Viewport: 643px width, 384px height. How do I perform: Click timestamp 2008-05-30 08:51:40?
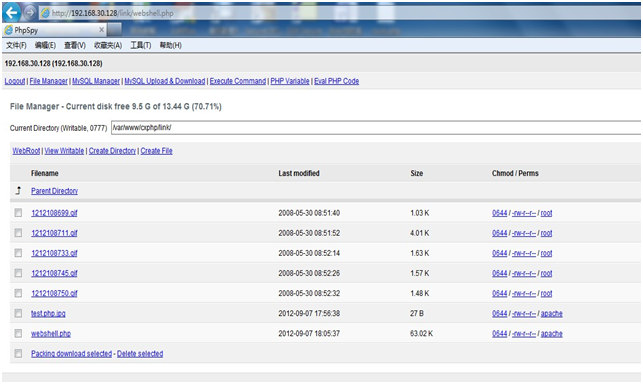(309, 213)
